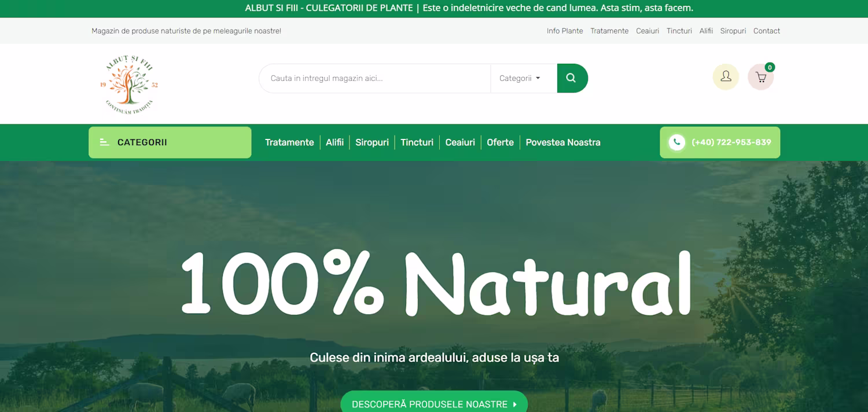The image size is (868, 412).
Task: Open Tincturi in green navigation bar
Action: 417,142
